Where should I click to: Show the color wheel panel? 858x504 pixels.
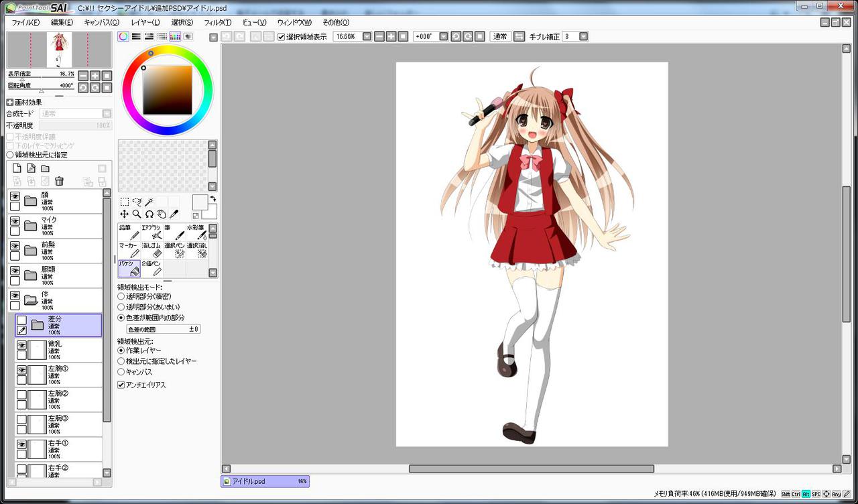[123, 36]
